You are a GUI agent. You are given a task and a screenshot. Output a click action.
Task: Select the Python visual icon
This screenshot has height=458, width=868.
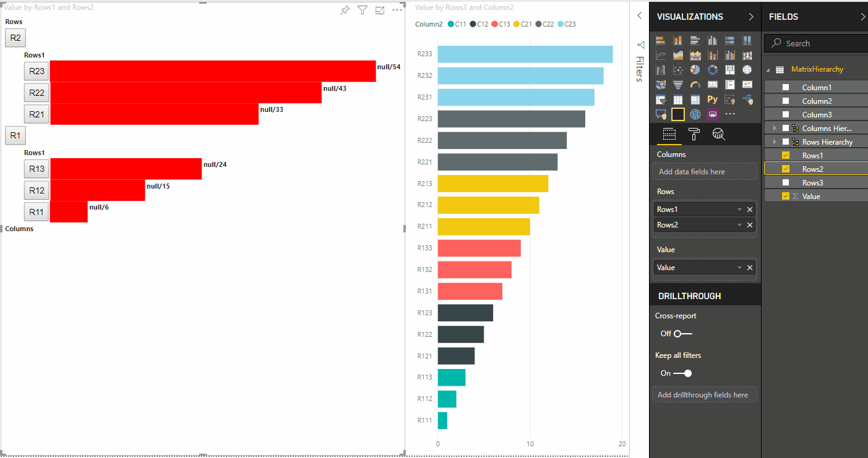(x=713, y=98)
